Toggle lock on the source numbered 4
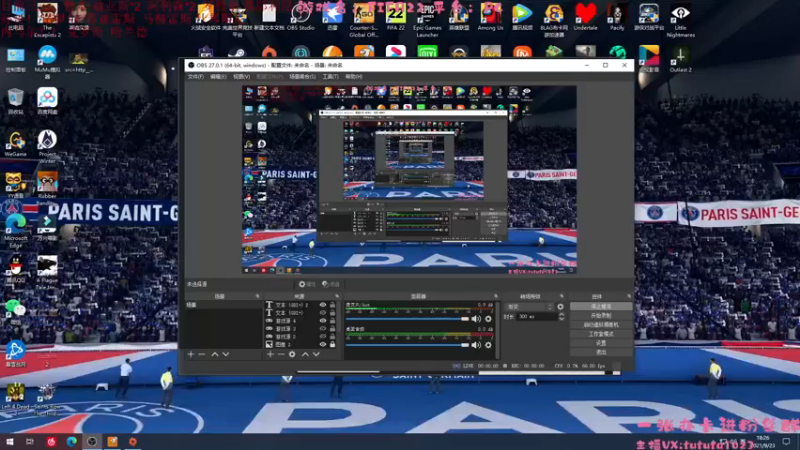Viewport: 800px width, 450px height. tap(333, 321)
